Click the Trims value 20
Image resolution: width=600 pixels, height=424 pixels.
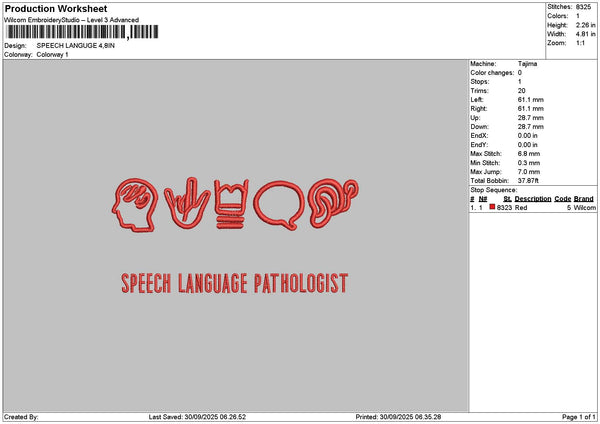522,91
